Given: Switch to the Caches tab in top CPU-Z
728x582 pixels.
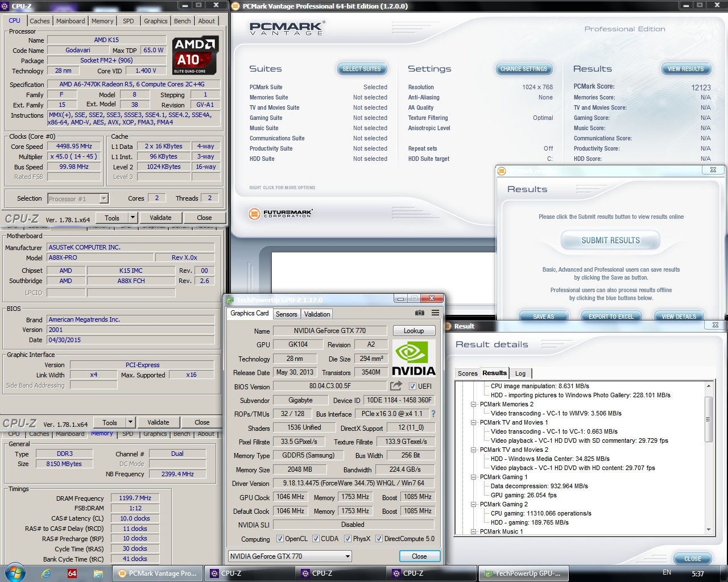Looking at the screenshot, I should 40,21.
